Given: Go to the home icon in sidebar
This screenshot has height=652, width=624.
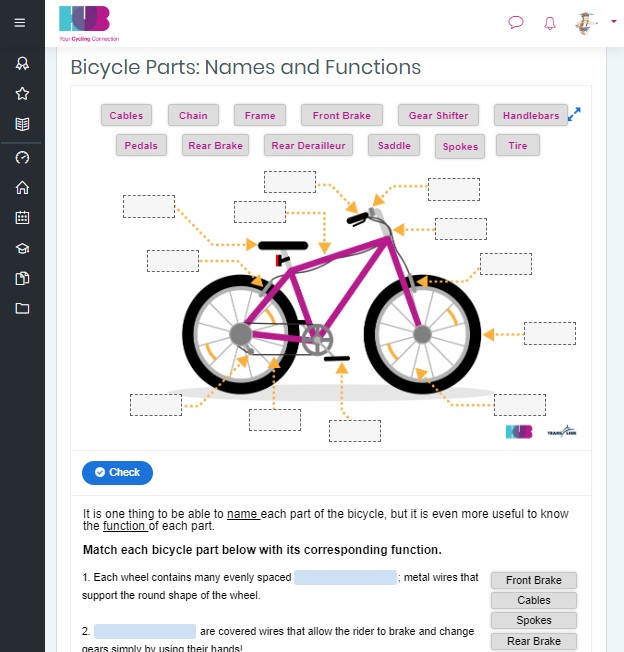Looking at the screenshot, I should pos(22,187).
